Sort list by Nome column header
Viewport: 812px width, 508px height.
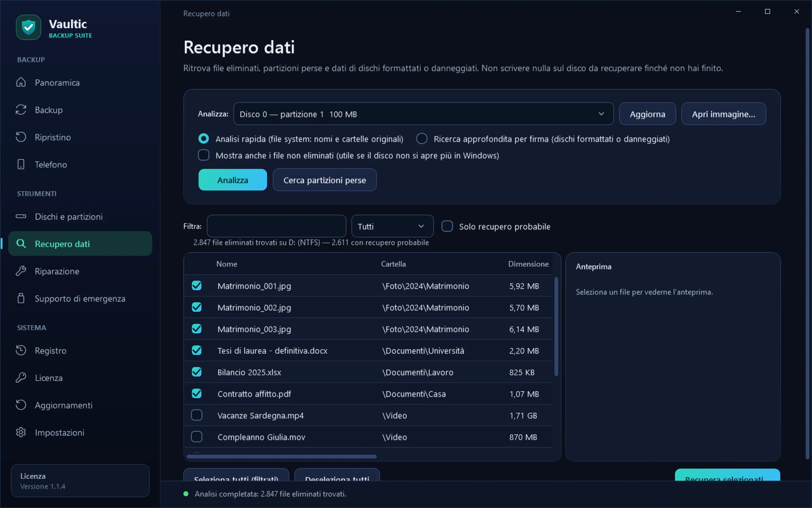pos(227,264)
